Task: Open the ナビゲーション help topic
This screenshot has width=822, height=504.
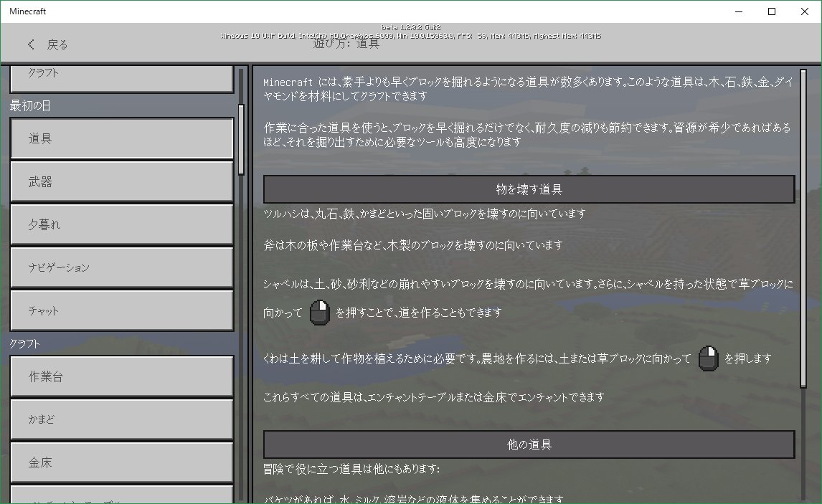Action: [x=122, y=267]
